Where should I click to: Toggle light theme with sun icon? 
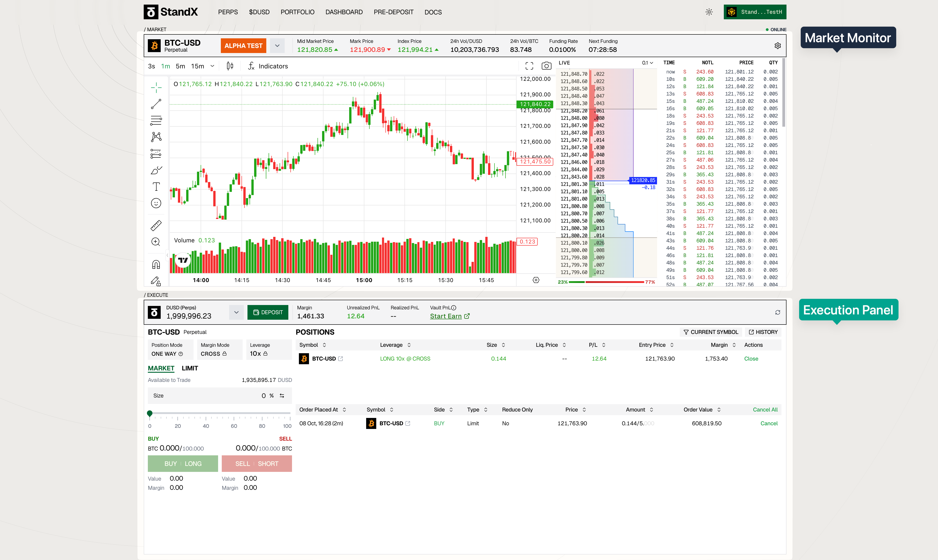(709, 12)
